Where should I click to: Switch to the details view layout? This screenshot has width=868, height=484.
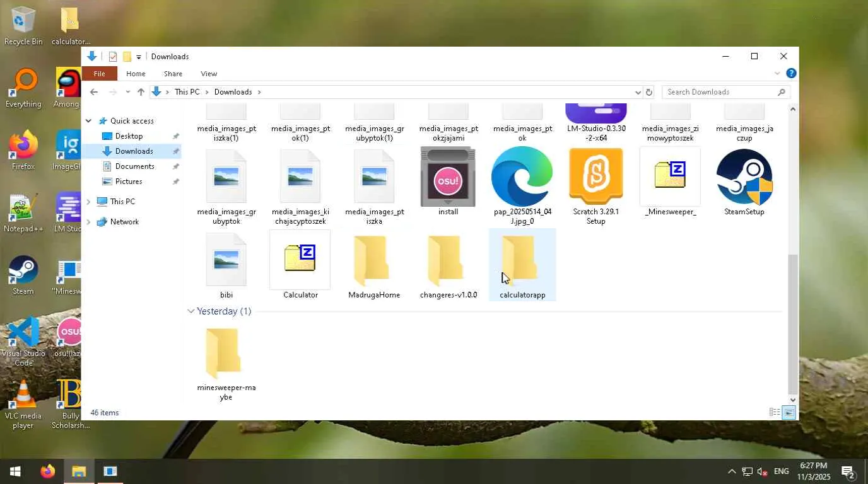click(775, 413)
